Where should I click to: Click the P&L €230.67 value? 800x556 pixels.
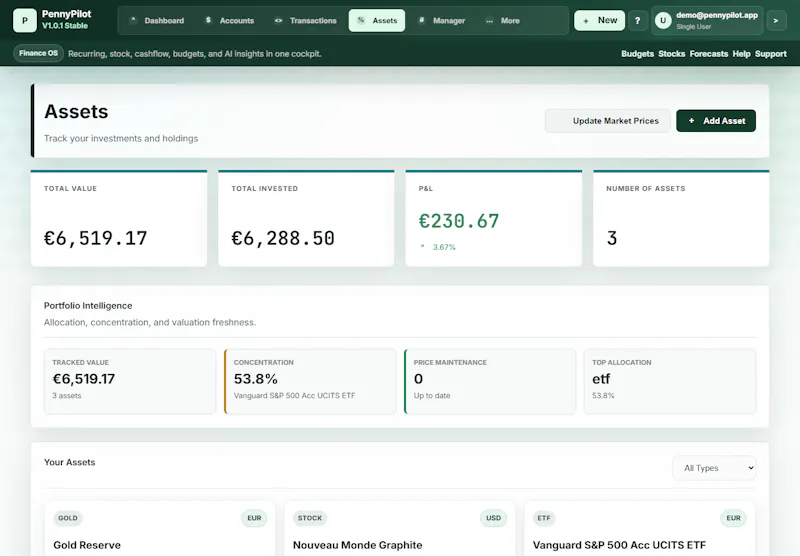click(x=459, y=221)
